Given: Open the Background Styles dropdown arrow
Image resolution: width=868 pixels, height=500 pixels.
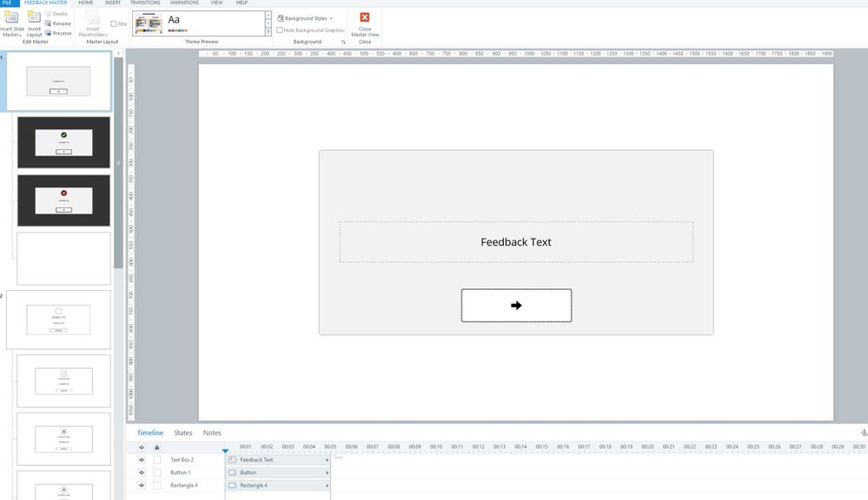Looking at the screenshot, I should click(331, 18).
